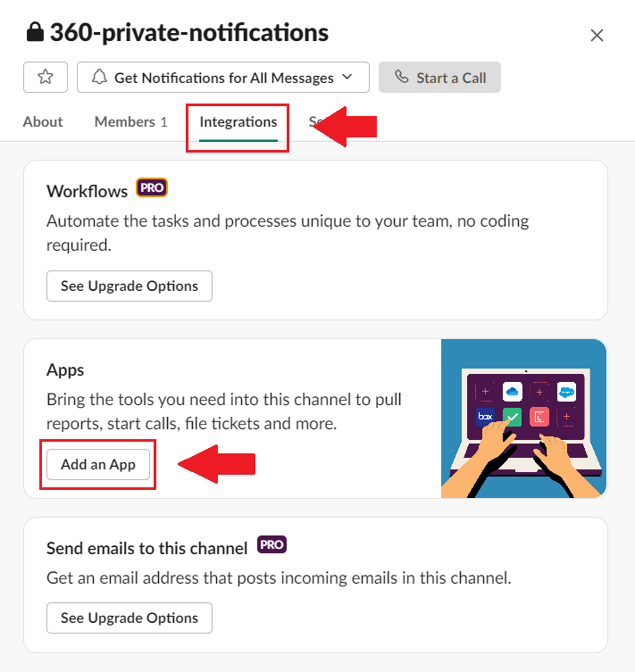Click the phone icon in Start a Call

pos(401,77)
